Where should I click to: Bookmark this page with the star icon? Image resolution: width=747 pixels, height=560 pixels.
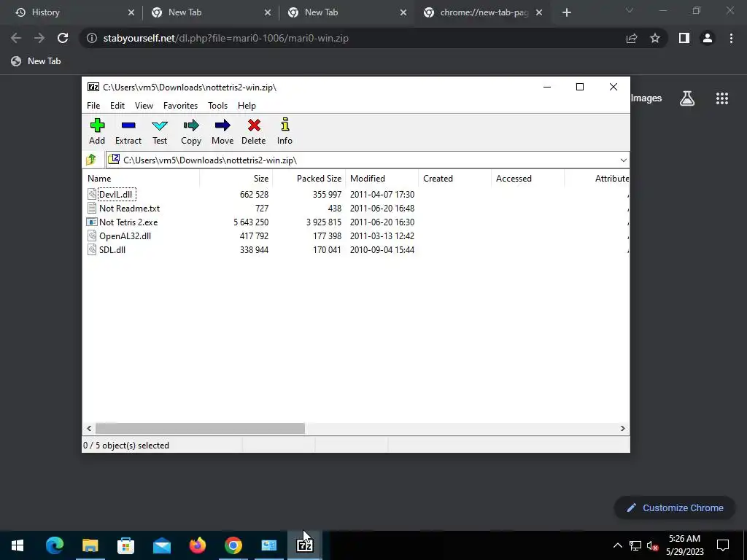(x=655, y=38)
